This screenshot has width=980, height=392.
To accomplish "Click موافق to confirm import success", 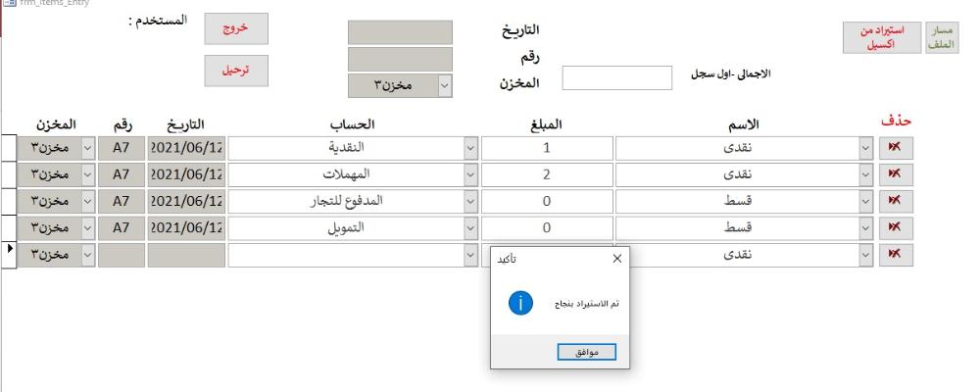I will click(x=586, y=352).
